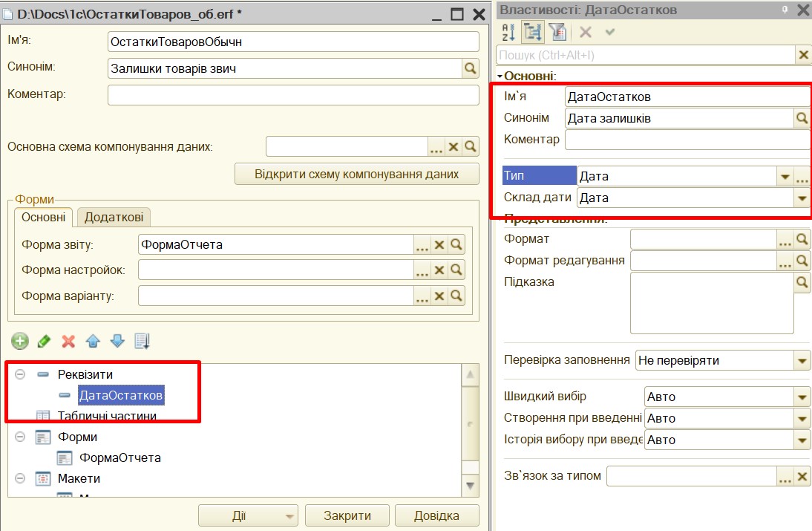Click the green check accept icon in properties
812x531 pixels.
tap(610, 32)
